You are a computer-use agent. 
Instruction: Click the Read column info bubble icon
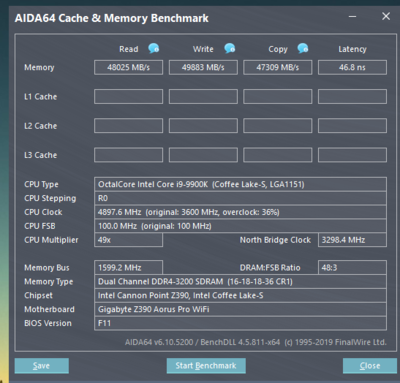(x=154, y=48)
